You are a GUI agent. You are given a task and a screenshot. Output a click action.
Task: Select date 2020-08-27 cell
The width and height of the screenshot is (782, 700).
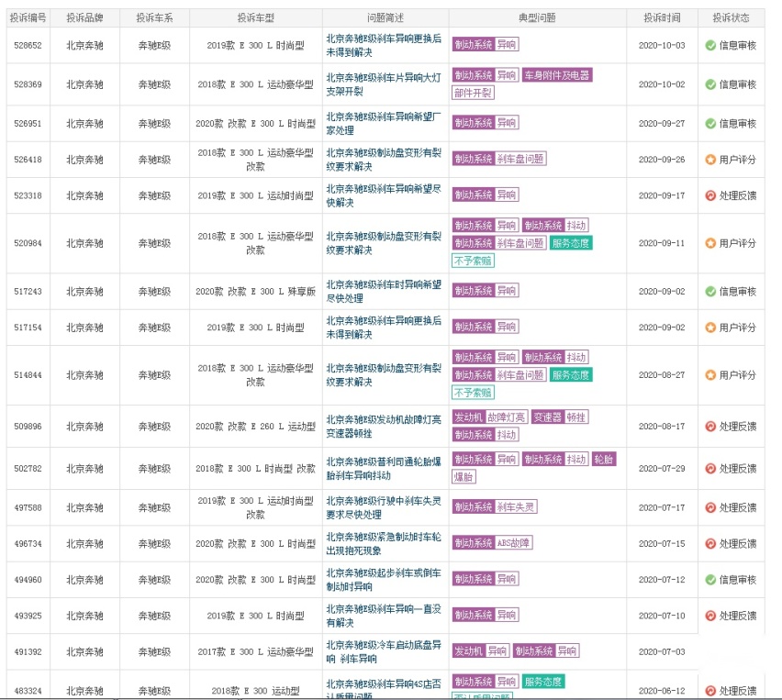[662, 375]
